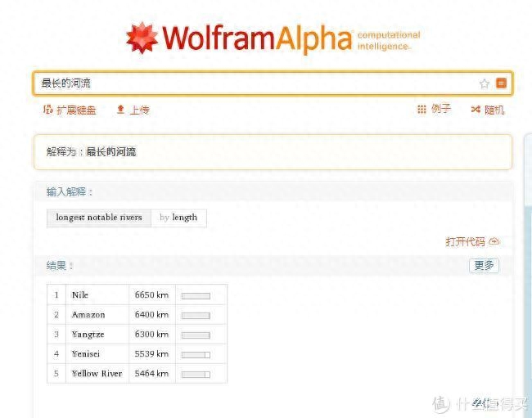
Task: Click the Yangtze entry in results table
Action: point(88,335)
